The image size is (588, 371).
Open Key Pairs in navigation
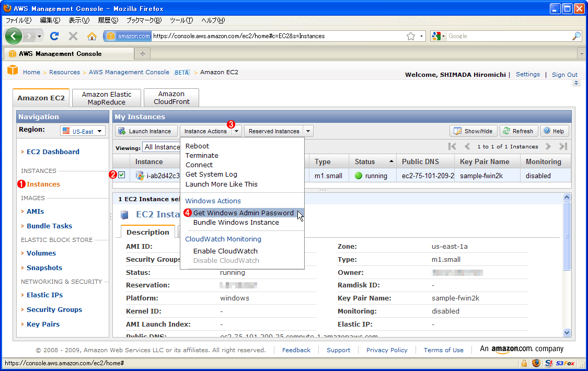43,324
